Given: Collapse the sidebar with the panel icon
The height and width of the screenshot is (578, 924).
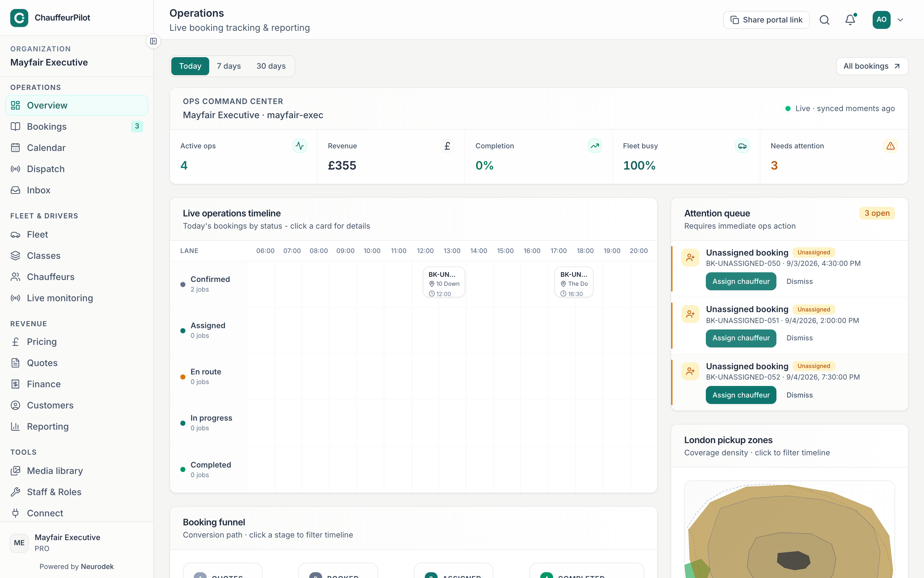Looking at the screenshot, I should tap(153, 41).
